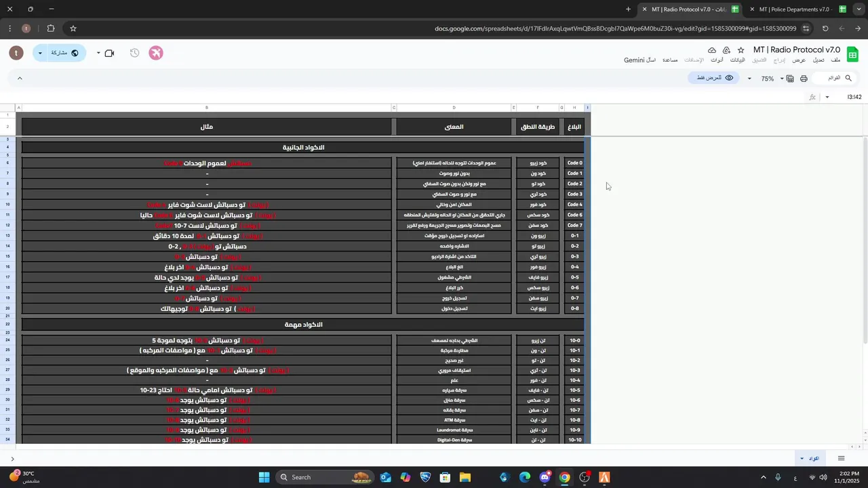Select the Code 0 cell
Viewport: 868px width, 488px height.
[574, 163]
